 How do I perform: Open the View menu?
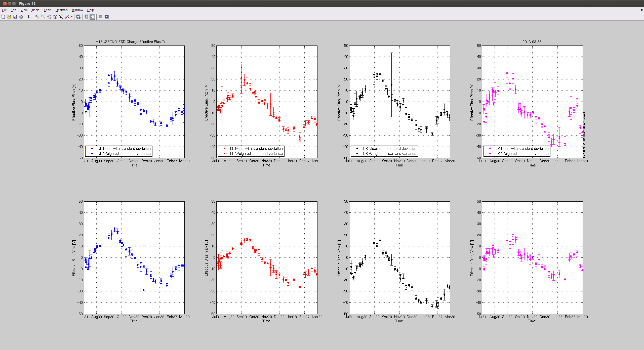[x=24, y=10]
